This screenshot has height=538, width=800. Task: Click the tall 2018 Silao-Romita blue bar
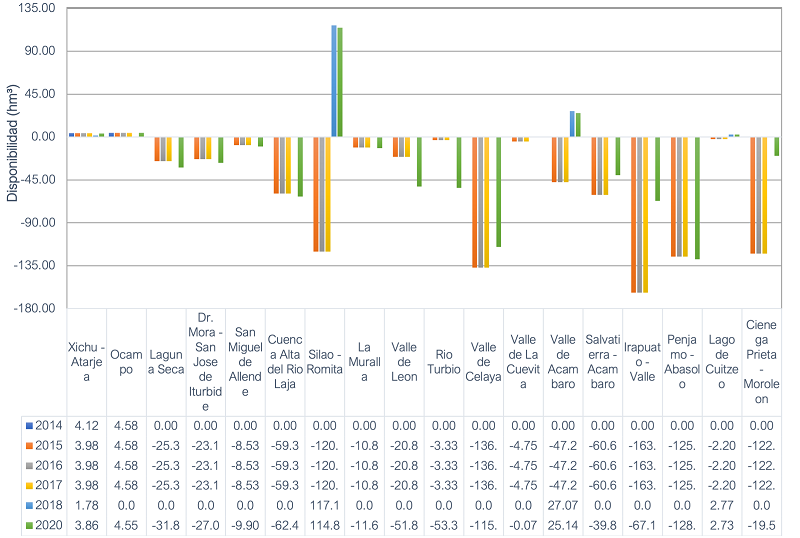(334, 81)
